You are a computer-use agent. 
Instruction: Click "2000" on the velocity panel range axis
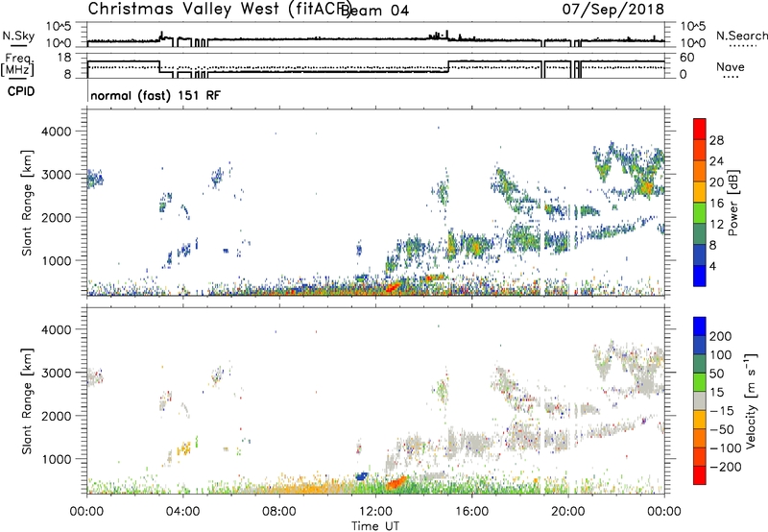pos(56,416)
